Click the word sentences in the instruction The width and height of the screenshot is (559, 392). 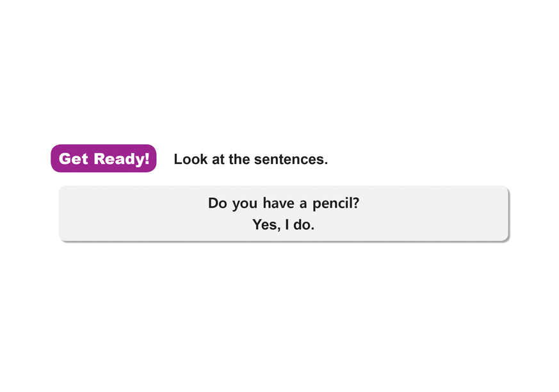click(290, 159)
